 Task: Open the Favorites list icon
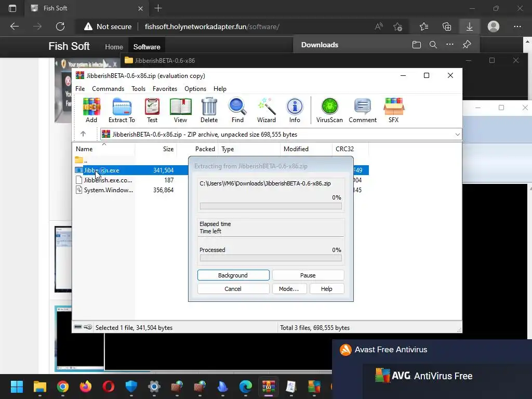[424, 26]
